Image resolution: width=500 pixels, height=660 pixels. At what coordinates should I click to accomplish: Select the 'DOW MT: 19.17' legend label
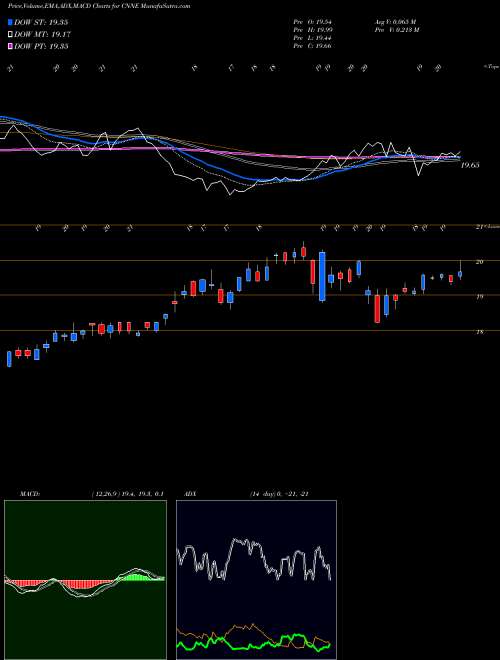tap(43, 35)
